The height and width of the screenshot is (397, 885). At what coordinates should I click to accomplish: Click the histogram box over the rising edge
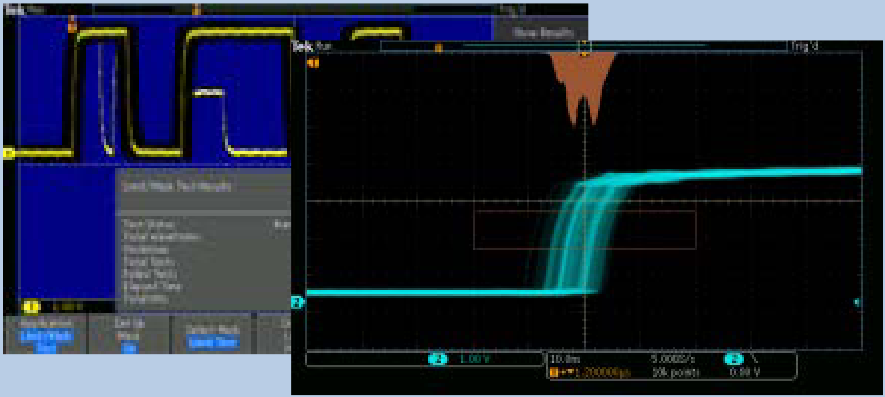pos(585,230)
